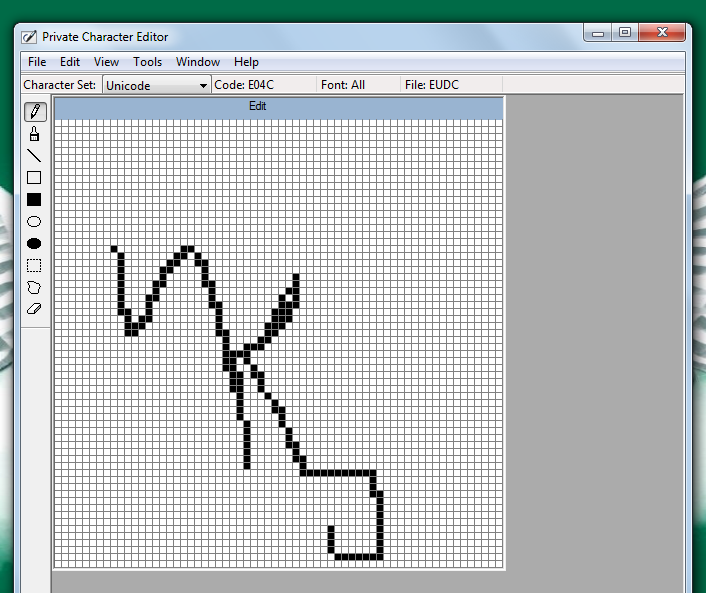Select the Filled Ellipse tool
The width and height of the screenshot is (706, 593).
click(x=34, y=243)
